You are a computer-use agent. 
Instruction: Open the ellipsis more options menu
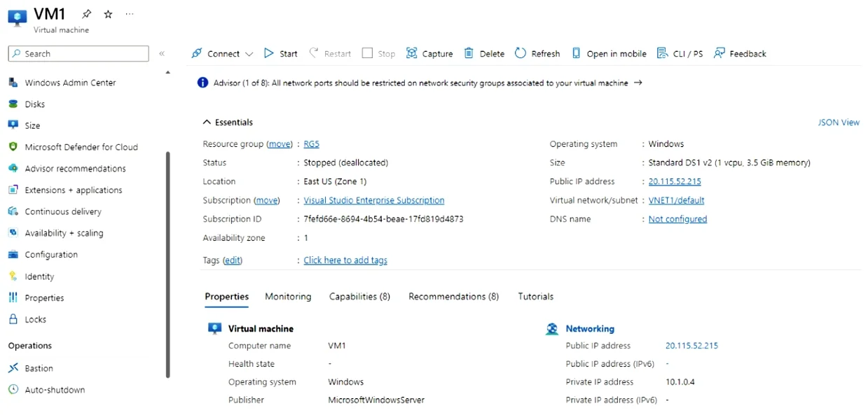point(129,14)
